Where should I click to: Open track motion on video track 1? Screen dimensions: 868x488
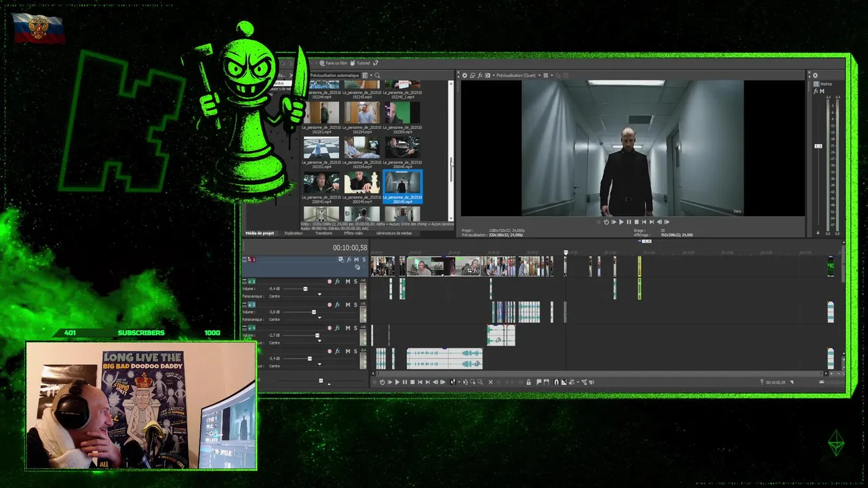[x=341, y=260]
